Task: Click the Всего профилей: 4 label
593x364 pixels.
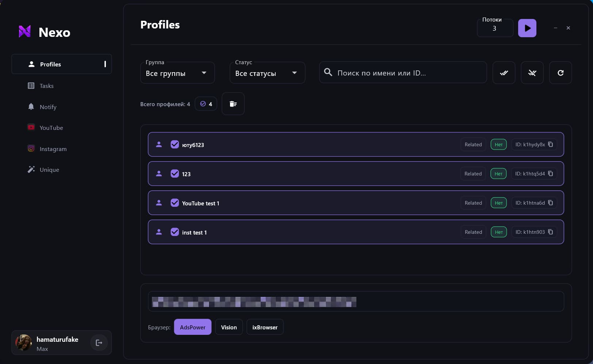Action: tap(165, 104)
